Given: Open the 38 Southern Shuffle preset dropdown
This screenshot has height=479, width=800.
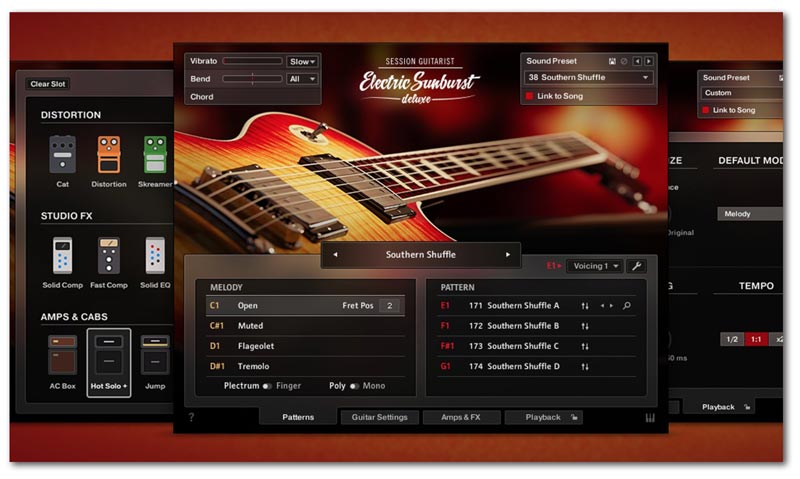Looking at the screenshot, I should click(588, 78).
